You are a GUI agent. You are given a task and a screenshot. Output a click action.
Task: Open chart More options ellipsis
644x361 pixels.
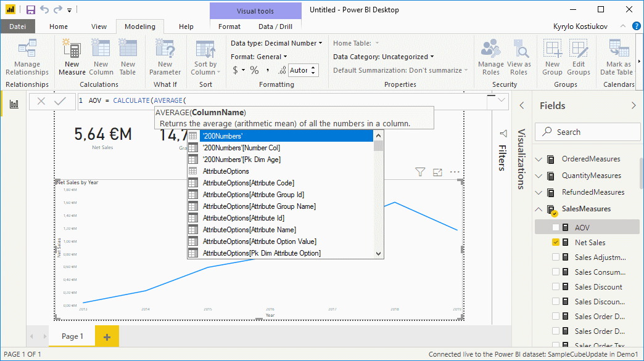[455, 172]
